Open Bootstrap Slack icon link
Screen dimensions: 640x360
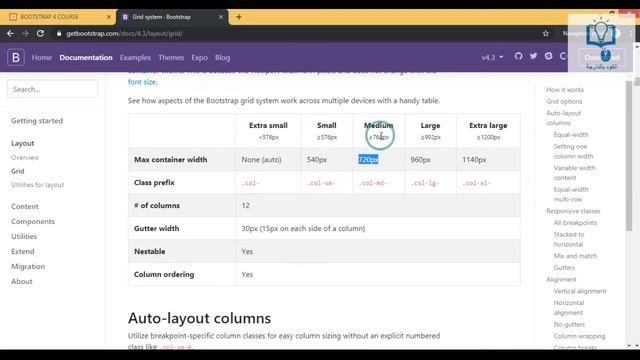point(549,56)
